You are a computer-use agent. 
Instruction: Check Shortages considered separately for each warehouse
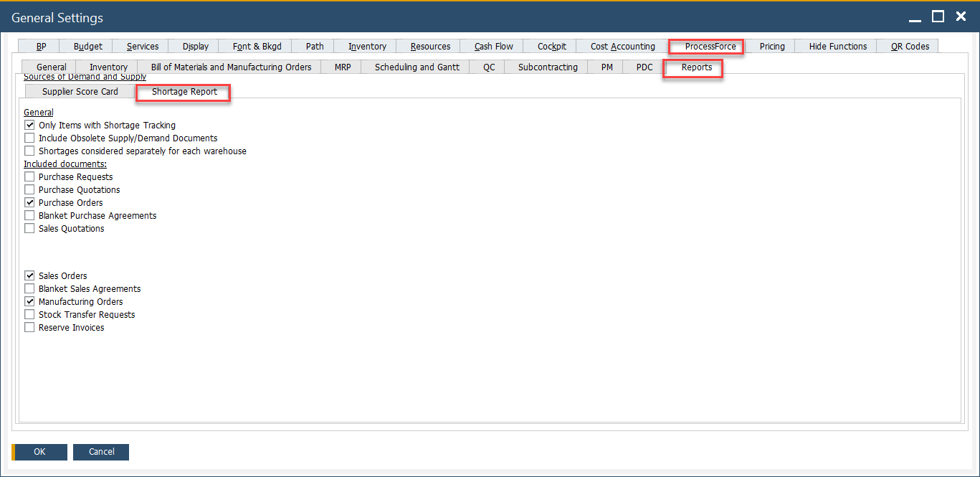point(29,151)
